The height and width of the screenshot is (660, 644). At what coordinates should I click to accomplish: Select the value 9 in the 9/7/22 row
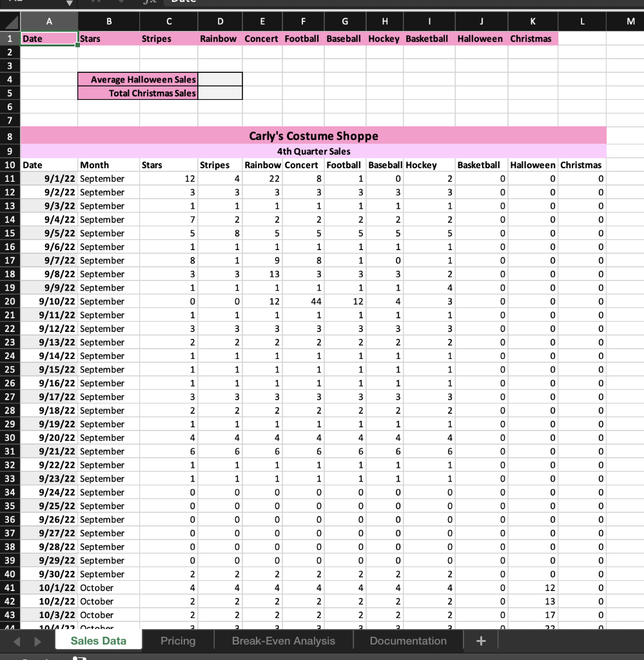point(262,260)
